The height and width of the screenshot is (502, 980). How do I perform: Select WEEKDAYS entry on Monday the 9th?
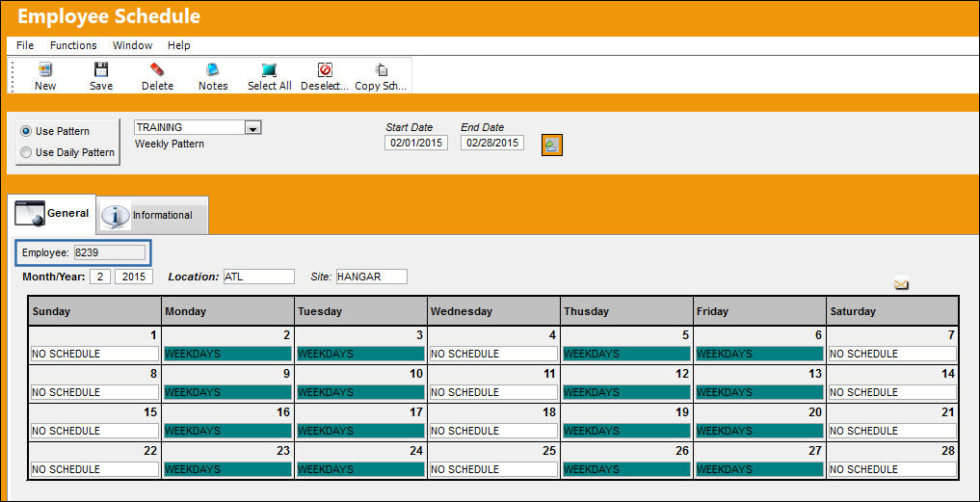coord(227,392)
